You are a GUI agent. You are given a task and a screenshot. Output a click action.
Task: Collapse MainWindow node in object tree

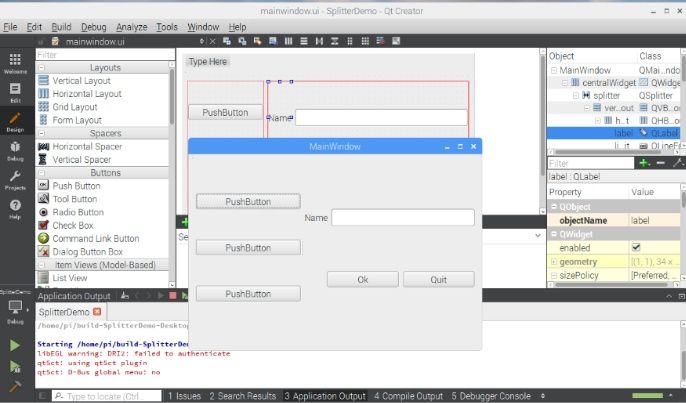[554, 70]
